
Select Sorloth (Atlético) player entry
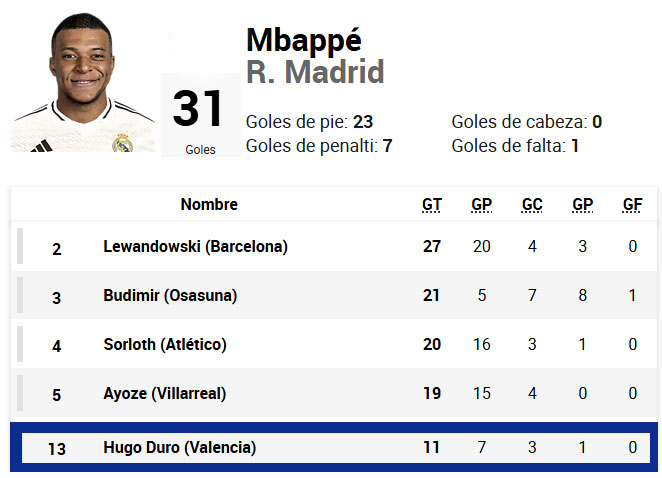(x=165, y=345)
